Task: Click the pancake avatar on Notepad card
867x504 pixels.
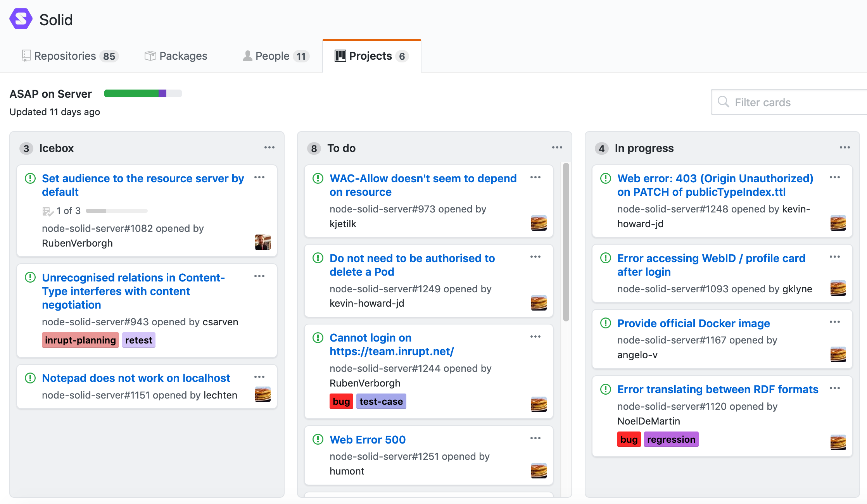Action: 263,394
